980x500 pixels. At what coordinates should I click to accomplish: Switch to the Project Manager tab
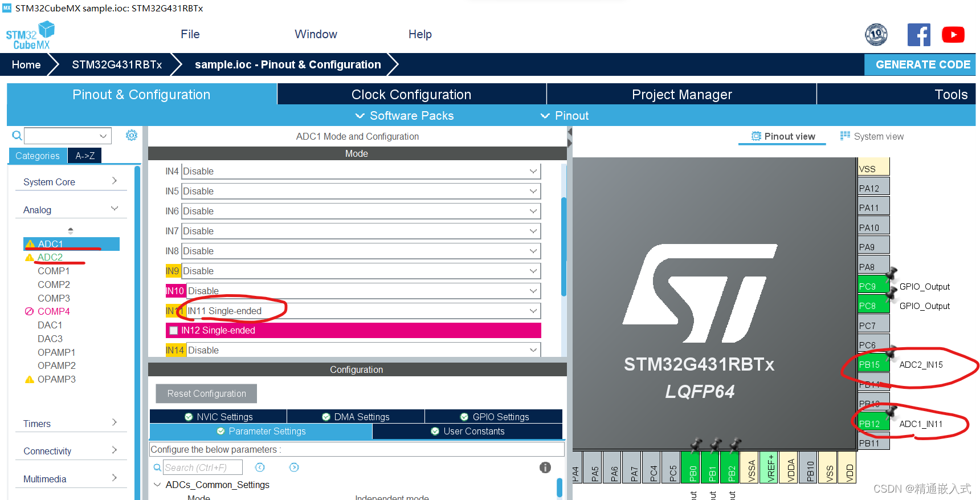click(x=681, y=94)
